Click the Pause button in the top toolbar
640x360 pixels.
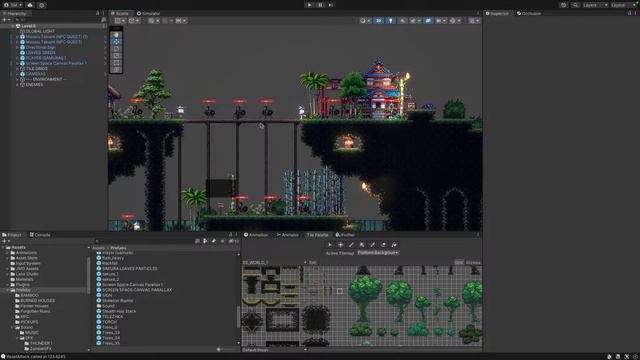[320, 5]
